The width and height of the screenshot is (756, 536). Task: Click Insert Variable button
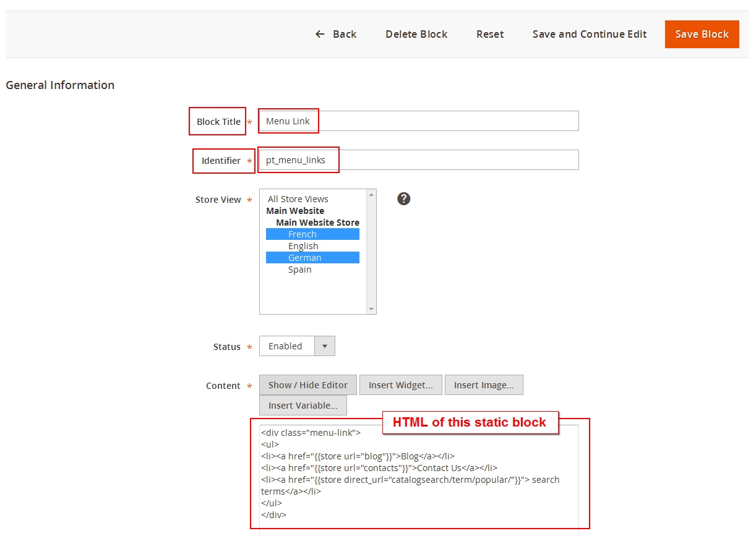click(x=303, y=406)
